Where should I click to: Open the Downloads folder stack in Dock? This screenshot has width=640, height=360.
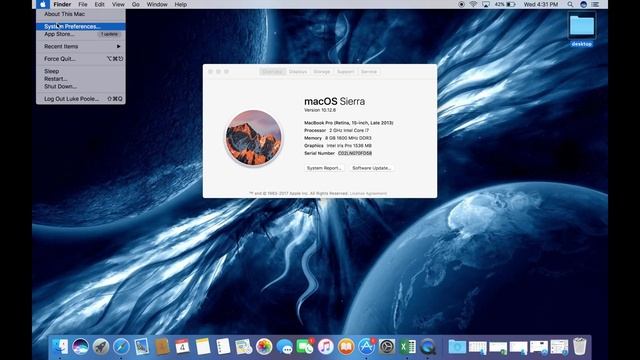(457, 347)
